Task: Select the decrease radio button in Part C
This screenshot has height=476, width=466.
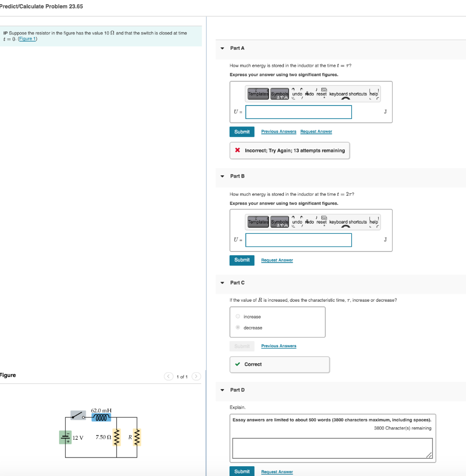Action: [237, 327]
